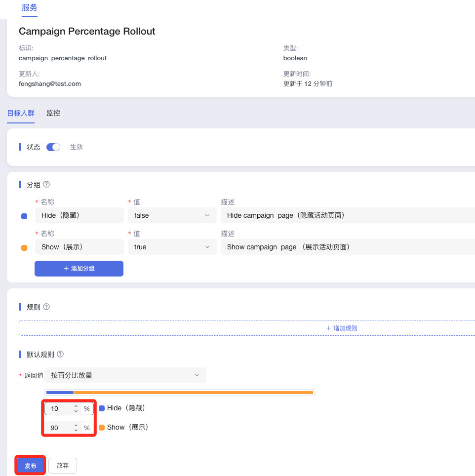This screenshot has height=476, width=475.
Task: Click the 添加分组 button
Action: [x=79, y=269]
